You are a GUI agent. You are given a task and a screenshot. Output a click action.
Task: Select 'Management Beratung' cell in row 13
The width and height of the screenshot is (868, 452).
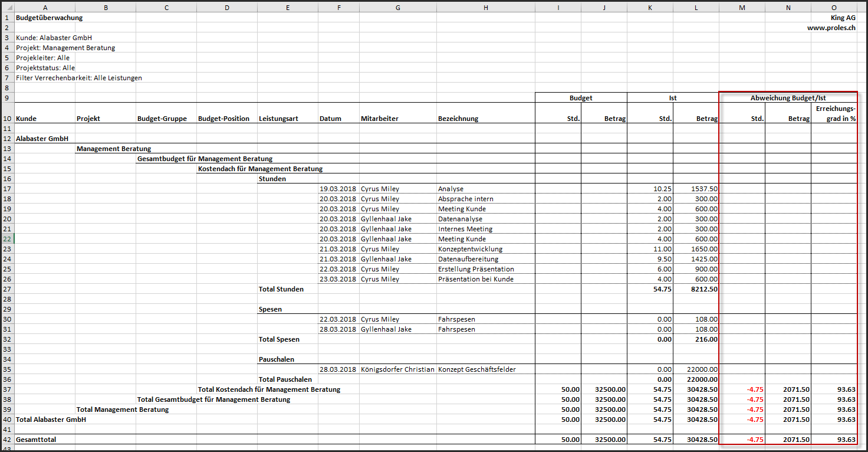tap(114, 149)
